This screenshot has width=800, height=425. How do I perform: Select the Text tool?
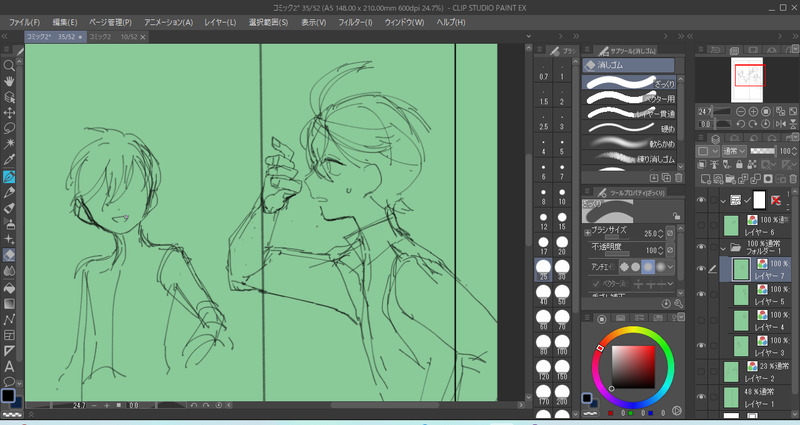click(9, 366)
